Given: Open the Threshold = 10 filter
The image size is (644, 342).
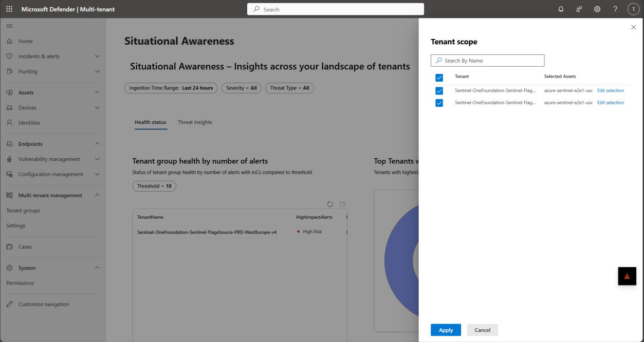Looking at the screenshot, I should click(154, 186).
